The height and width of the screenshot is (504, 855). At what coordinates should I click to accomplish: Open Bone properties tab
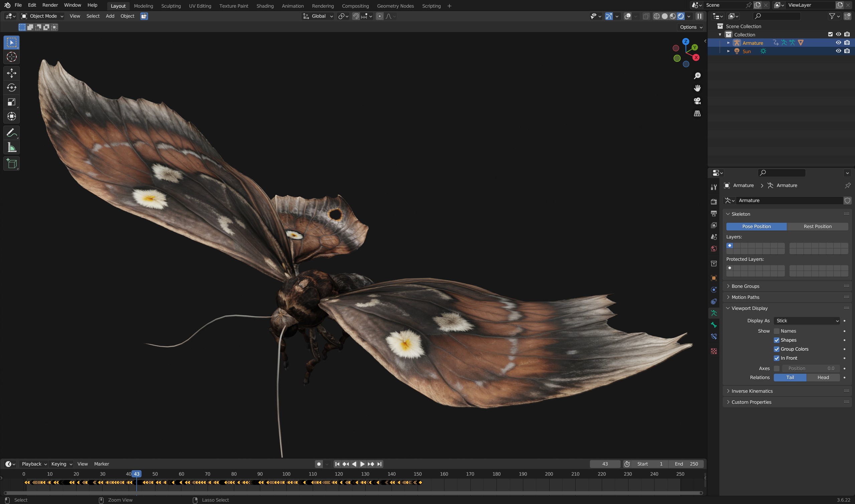714,325
